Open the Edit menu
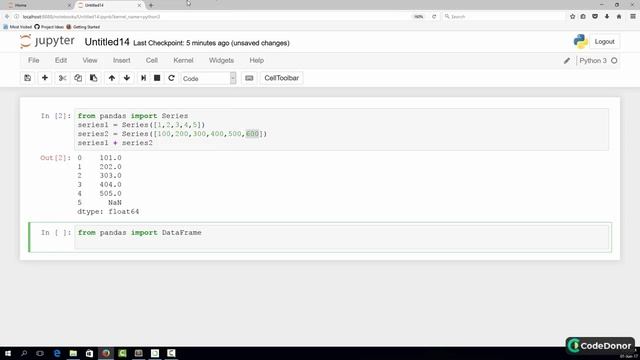 click(x=61, y=60)
